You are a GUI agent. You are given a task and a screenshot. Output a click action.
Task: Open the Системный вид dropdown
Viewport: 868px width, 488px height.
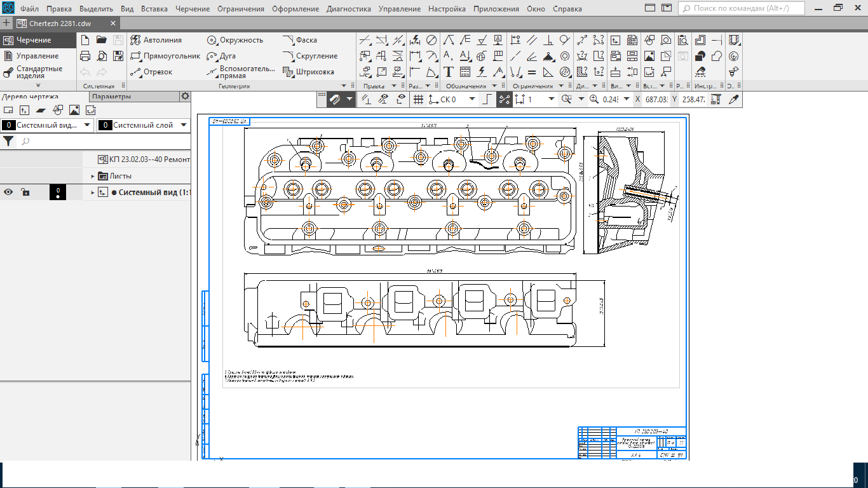coord(87,125)
